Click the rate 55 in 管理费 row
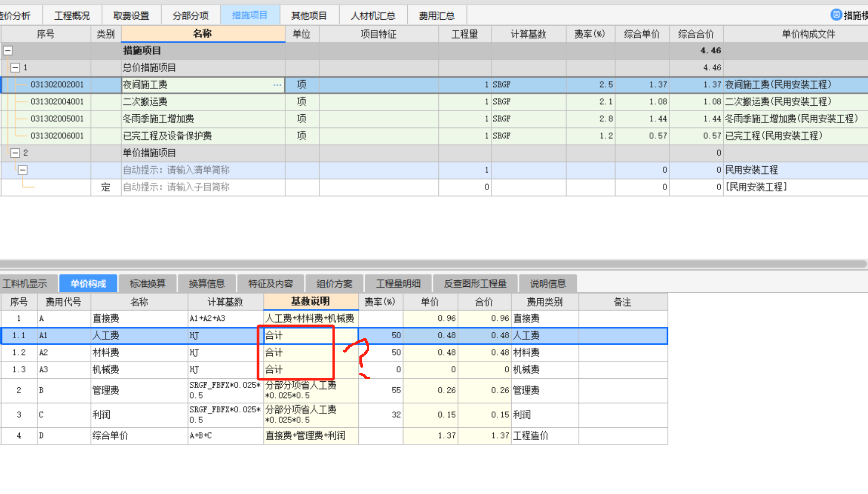This screenshot has height=494, width=868. click(381, 391)
